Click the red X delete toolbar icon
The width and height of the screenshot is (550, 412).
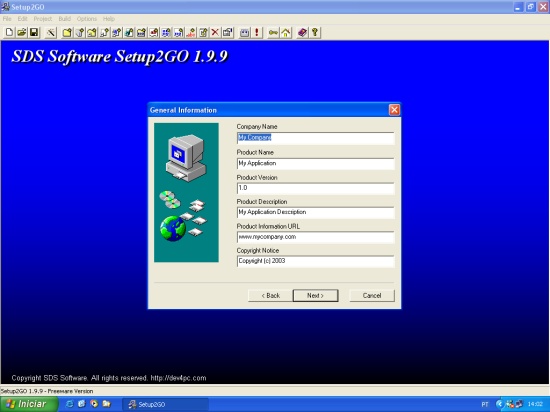tap(215, 33)
